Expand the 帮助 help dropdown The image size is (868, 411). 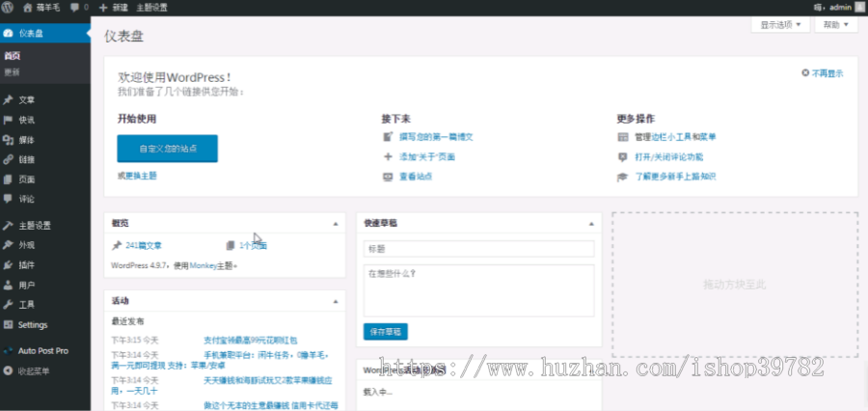(x=835, y=25)
